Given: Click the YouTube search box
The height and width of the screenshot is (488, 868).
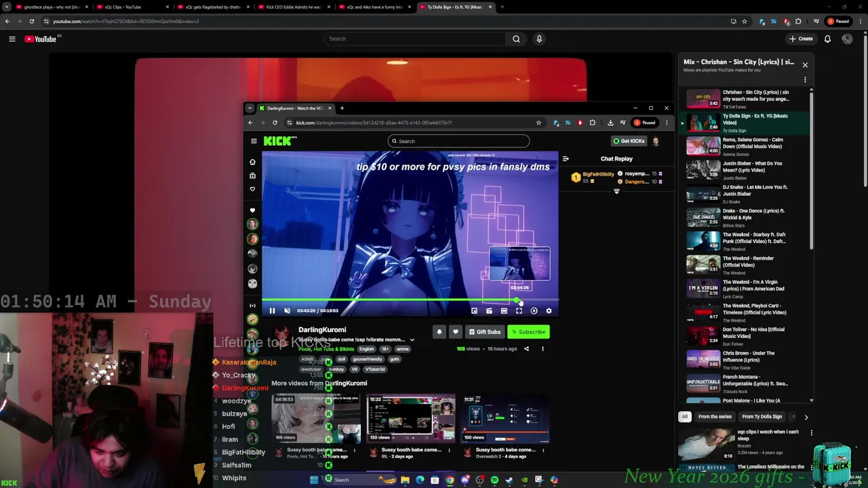Looking at the screenshot, I should pos(415,39).
